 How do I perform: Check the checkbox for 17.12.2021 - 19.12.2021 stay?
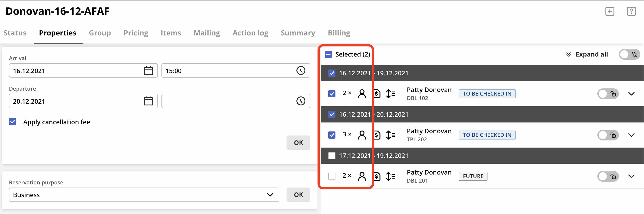pyautogui.click(x=332, y=155)
